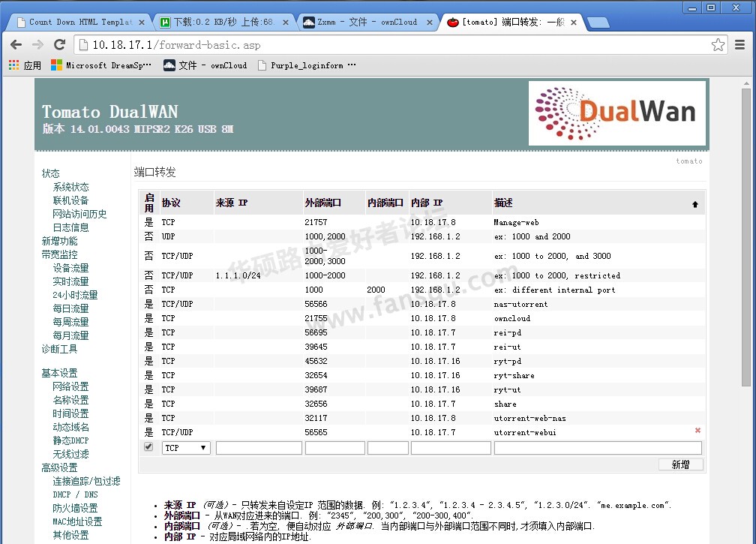This screenshot has height=544, width=756.
Task: Open 24小时流量 in the sidebar
Action: click(75, 295)
